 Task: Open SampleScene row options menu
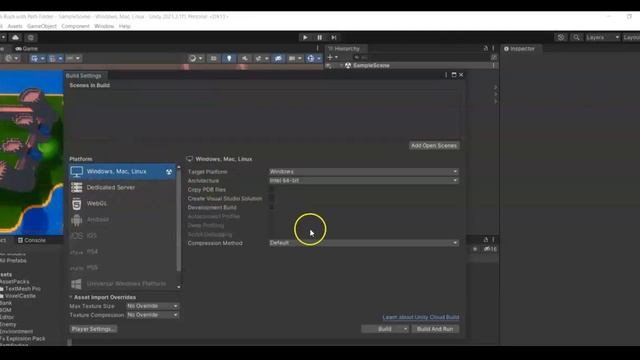tap(493, 65)
